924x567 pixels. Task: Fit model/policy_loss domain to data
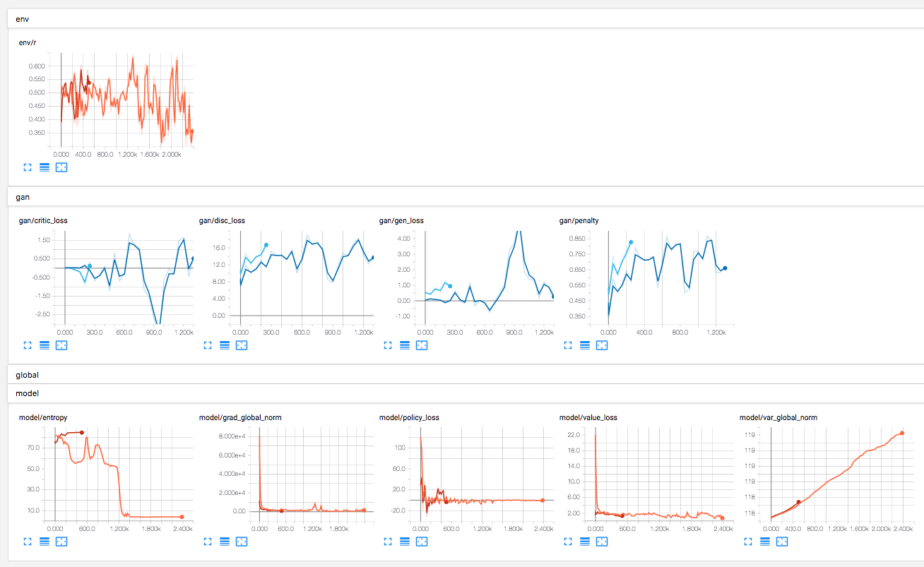pyautogui.click(x=422, y=542)
